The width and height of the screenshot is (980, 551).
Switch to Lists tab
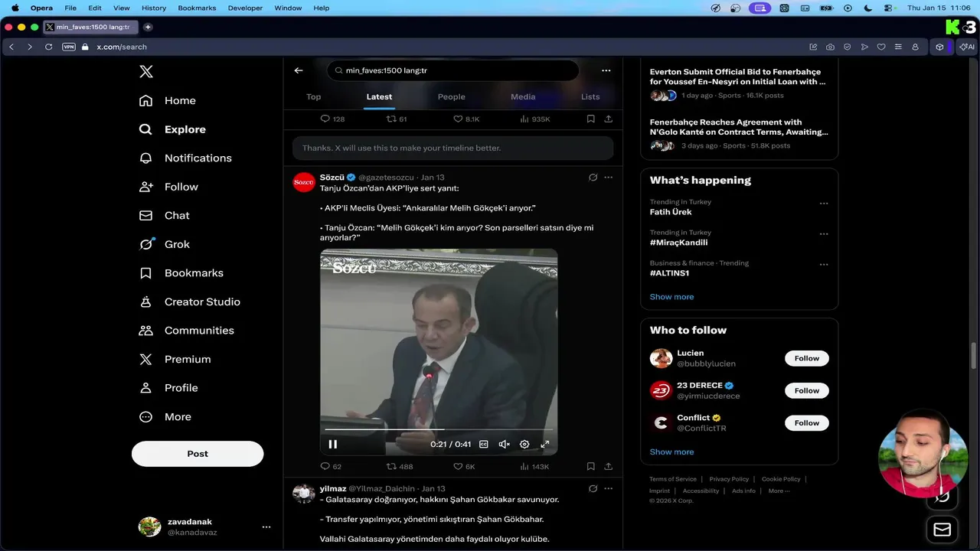coord(590,96)
